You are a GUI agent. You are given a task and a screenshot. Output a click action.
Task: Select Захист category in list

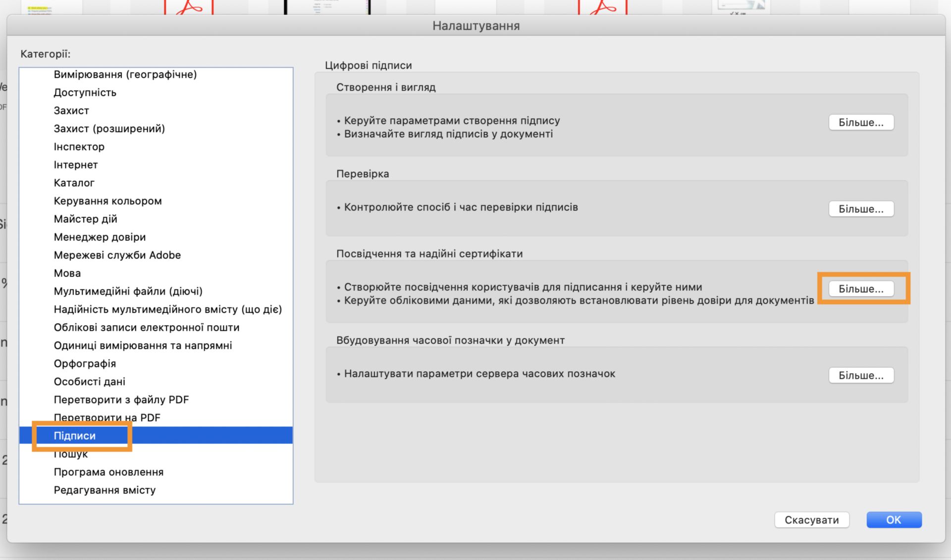[x=71, y=110]
